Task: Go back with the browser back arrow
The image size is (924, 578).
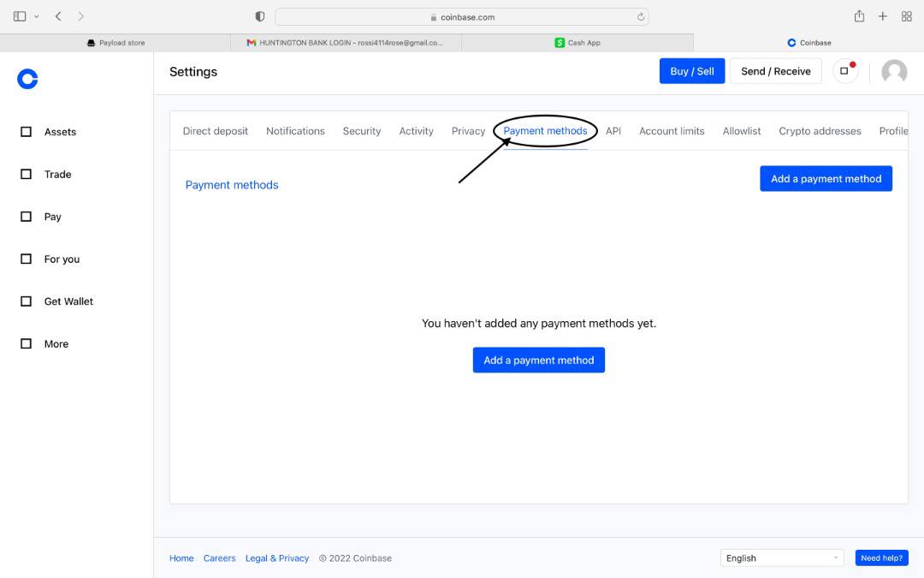Action: click(58, 16)
